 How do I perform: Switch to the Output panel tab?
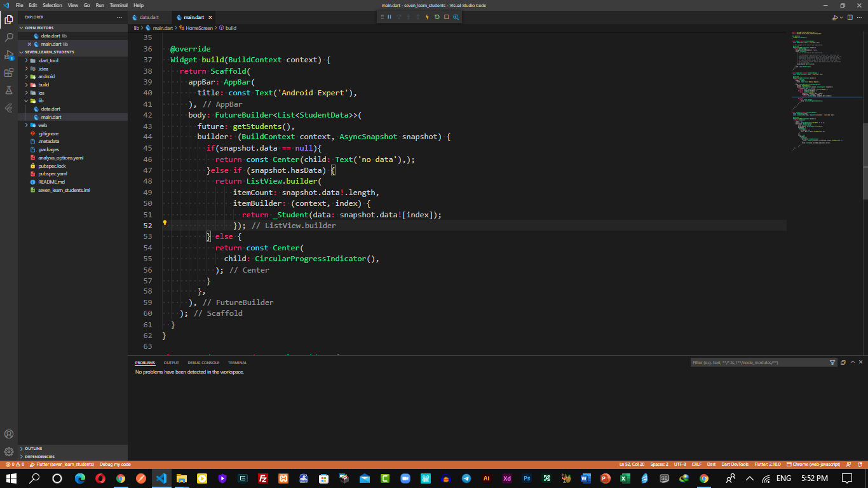172,363
